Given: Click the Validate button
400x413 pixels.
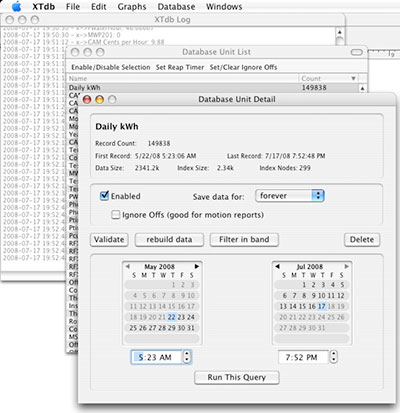Looking at the screenshot, I should (109, 239).
